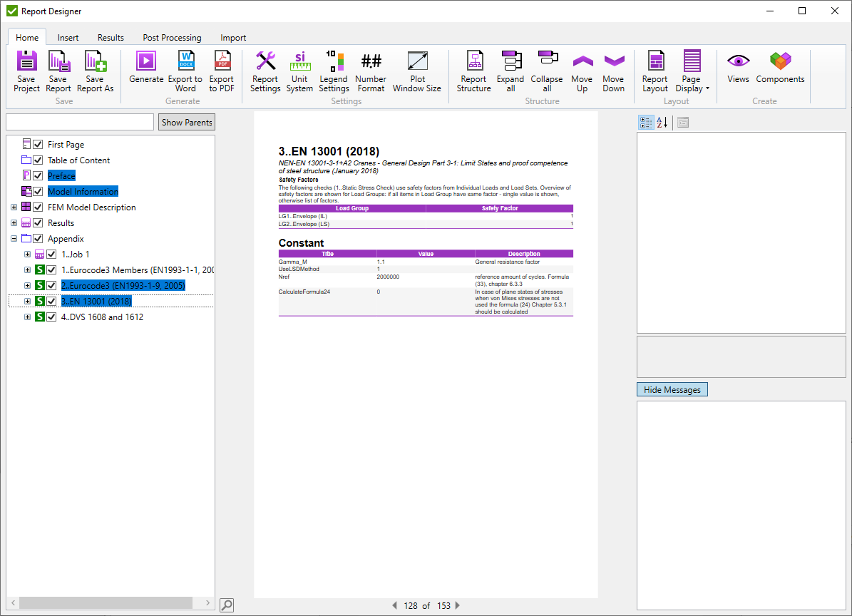Toggle the 4..DVS 1608 and 1612 checkbox
The image size is (852, 616).
(51, 317)
